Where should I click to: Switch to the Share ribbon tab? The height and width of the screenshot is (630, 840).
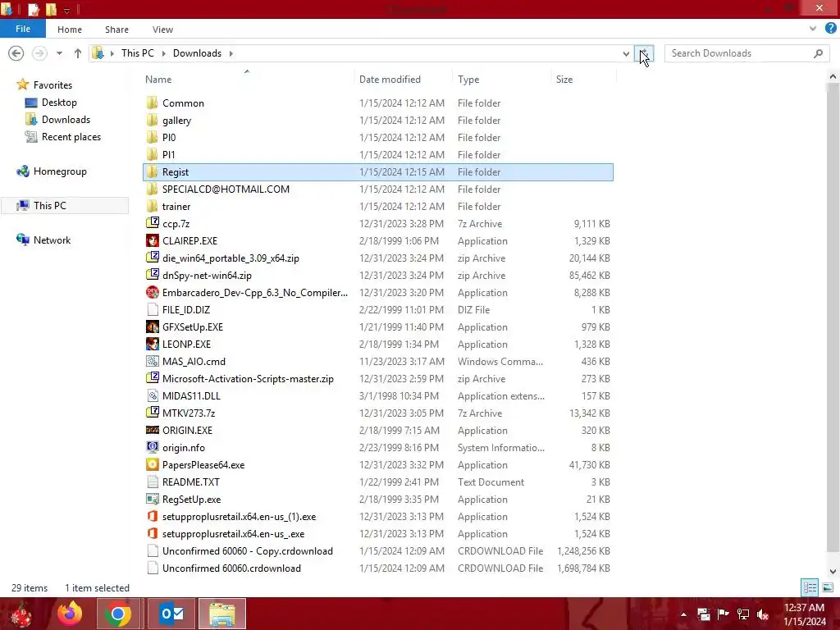tap(116, 30)
